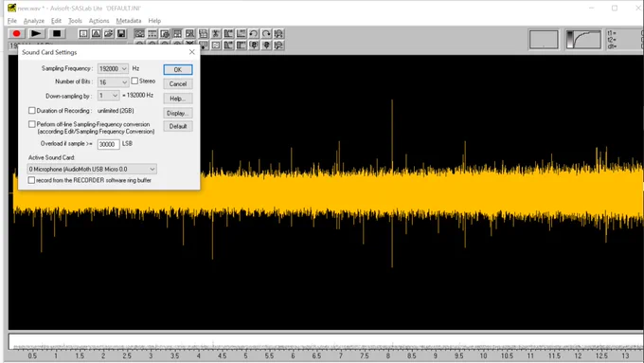Toggle the Duration of Recording checkbox
This screenshot has width=644, height=363.
click(x=31, y=111)
